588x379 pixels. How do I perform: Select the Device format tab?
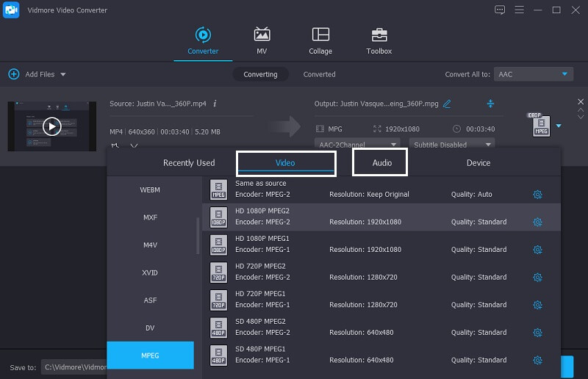pyautogui.click(x=478, y=163)
